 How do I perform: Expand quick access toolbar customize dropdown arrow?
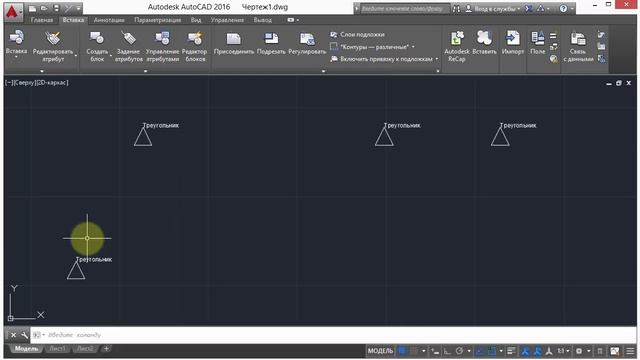79,8
